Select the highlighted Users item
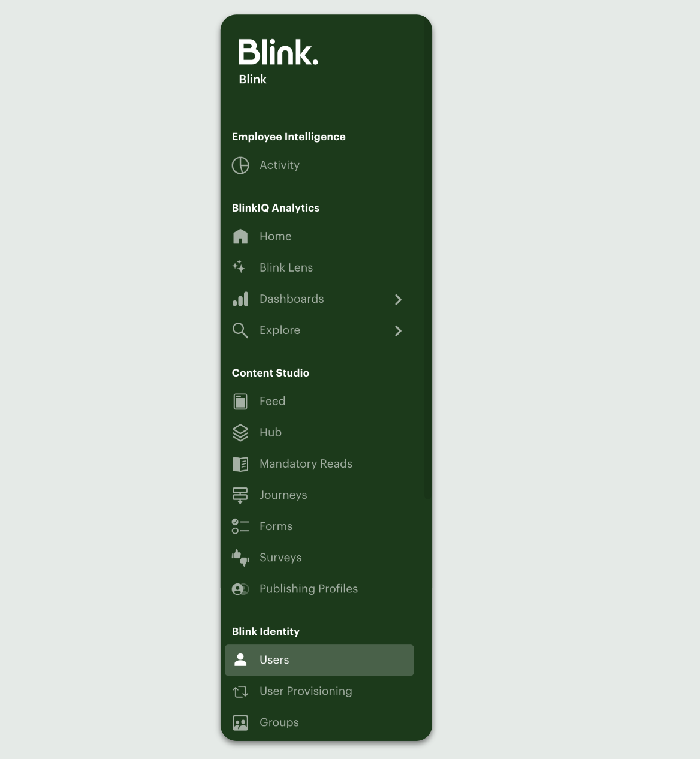The height and width of the screenshot is (759, 700). pos(319,660)
